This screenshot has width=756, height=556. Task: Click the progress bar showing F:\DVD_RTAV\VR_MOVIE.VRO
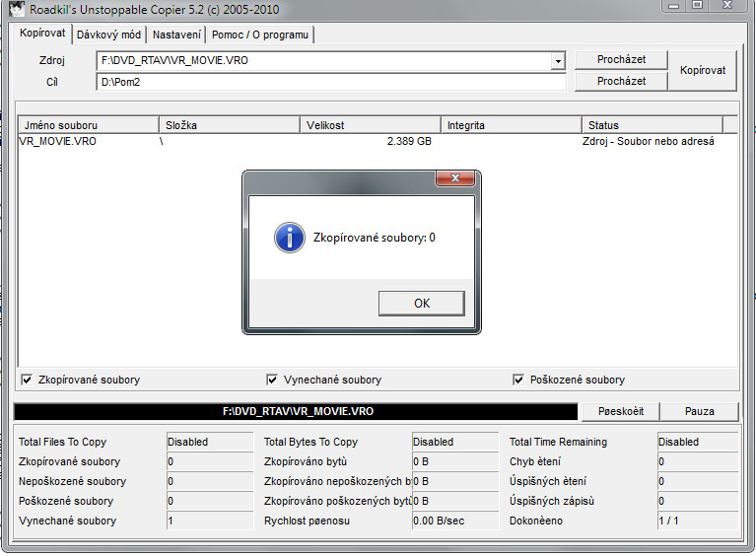tap(296, 411)
